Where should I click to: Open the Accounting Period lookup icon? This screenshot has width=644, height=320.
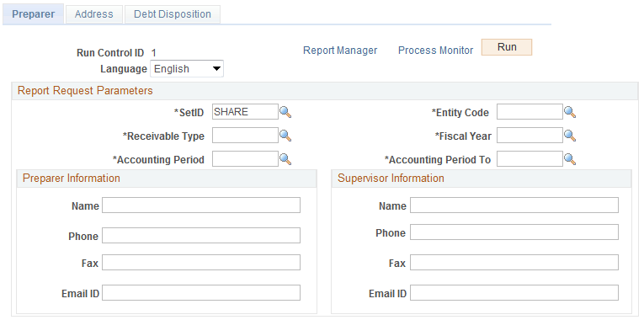point(285,159)
